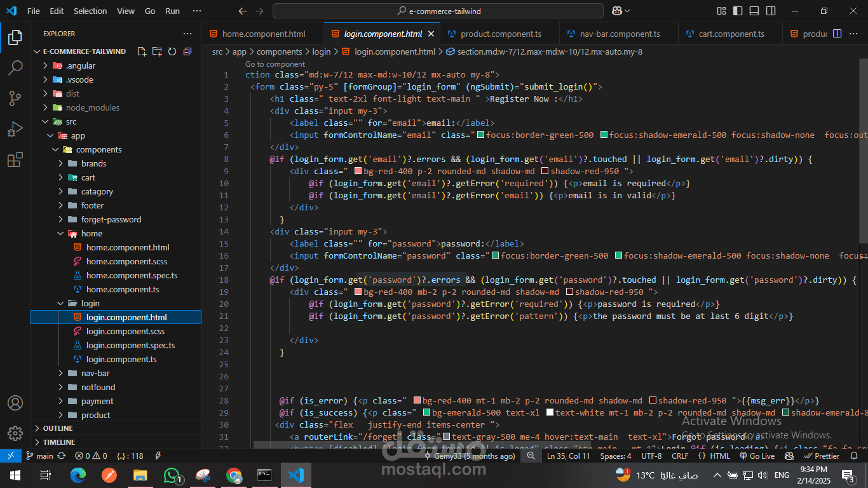This screenshot has width=868, height=488.
Task: Click the Refresh Explorer icon
Action: 172,51
